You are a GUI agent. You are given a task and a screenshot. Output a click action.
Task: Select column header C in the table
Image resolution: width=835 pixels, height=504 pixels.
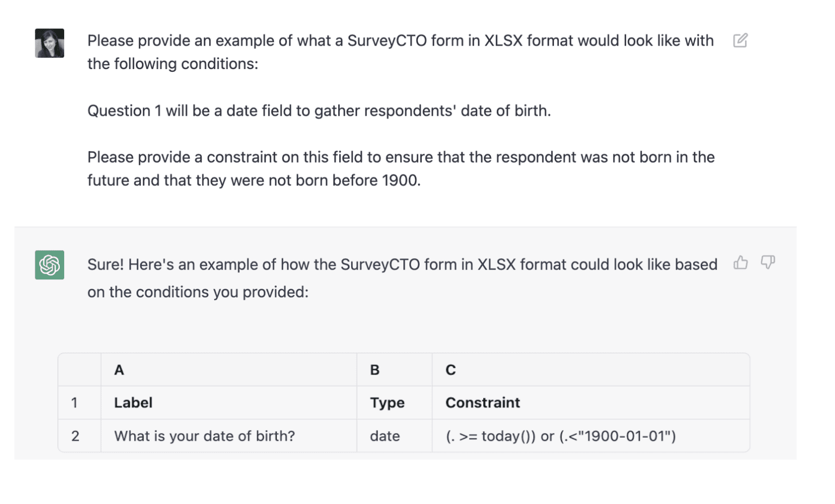pyautogui.click(x=450, y=370)
